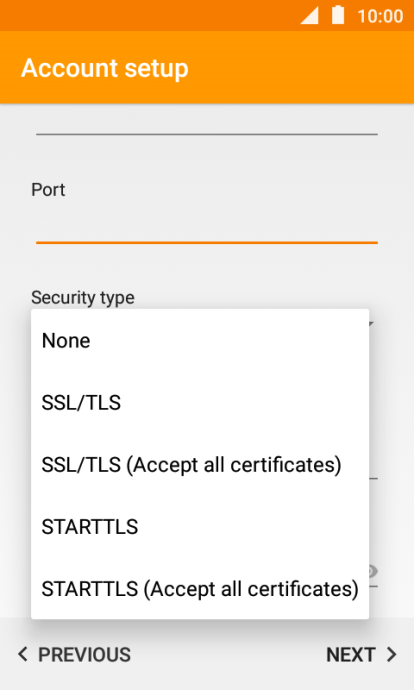Click the Port label text
414x690 pixels.
pos(48,190)
